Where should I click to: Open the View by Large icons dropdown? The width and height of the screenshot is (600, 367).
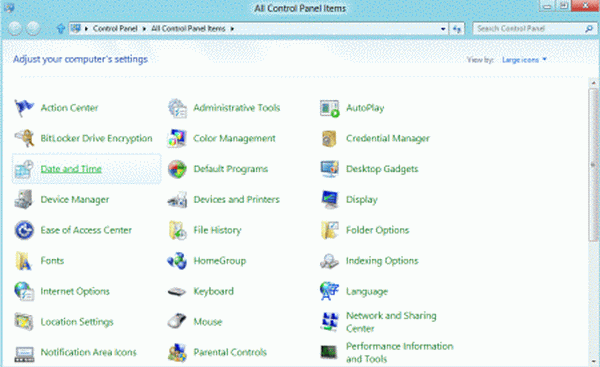[524, 60]
